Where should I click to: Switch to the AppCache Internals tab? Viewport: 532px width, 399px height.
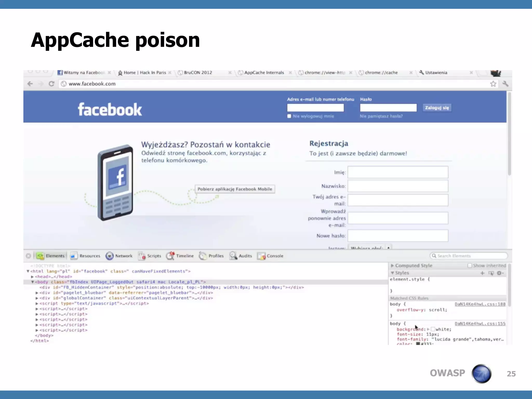coord(264,72)
